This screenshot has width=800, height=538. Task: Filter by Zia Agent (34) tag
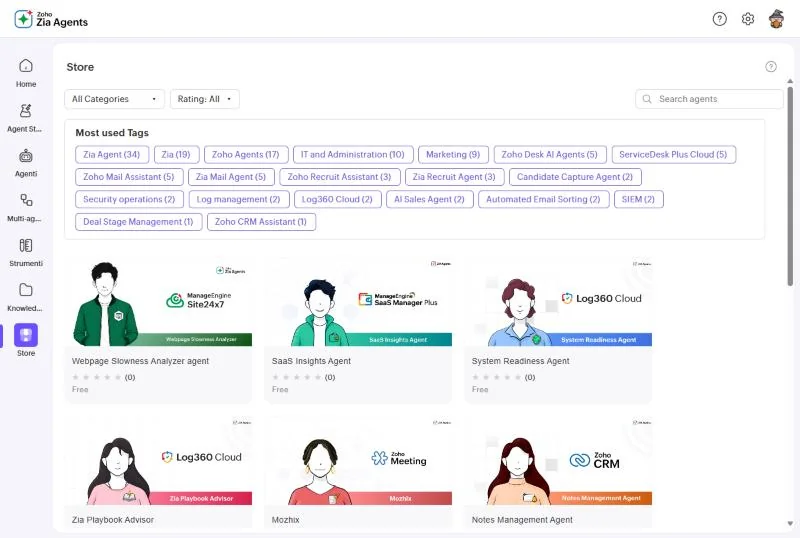pos(112,155)
